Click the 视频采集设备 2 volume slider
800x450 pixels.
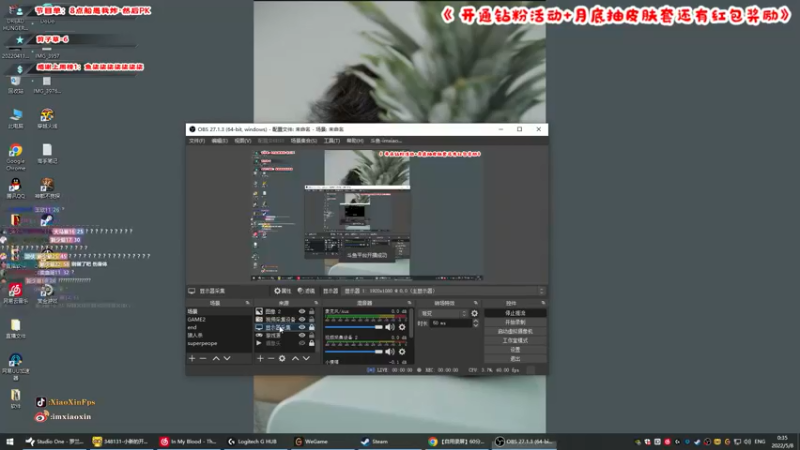(354, 352)
